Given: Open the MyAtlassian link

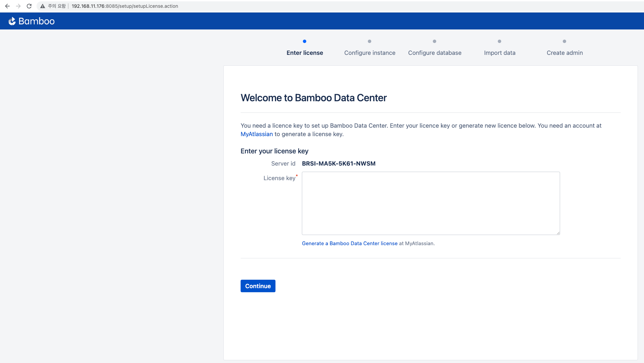Looking at the screenshot, I should tap(257, 134).
